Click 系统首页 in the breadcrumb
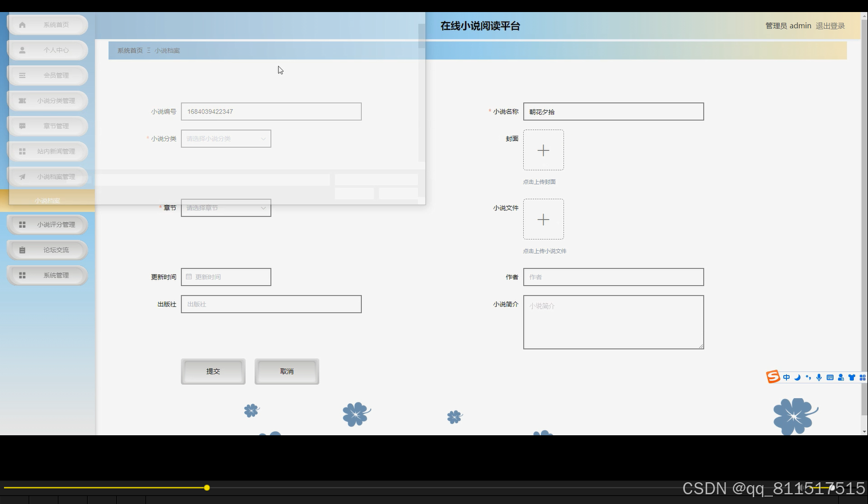Viewport: 868px width, 504px height. point(130,50)
